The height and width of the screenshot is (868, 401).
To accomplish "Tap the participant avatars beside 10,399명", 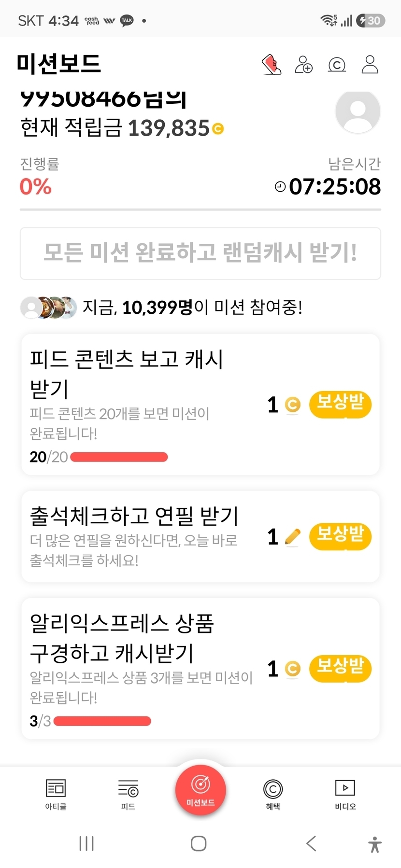I will click(x=48, y=307).
